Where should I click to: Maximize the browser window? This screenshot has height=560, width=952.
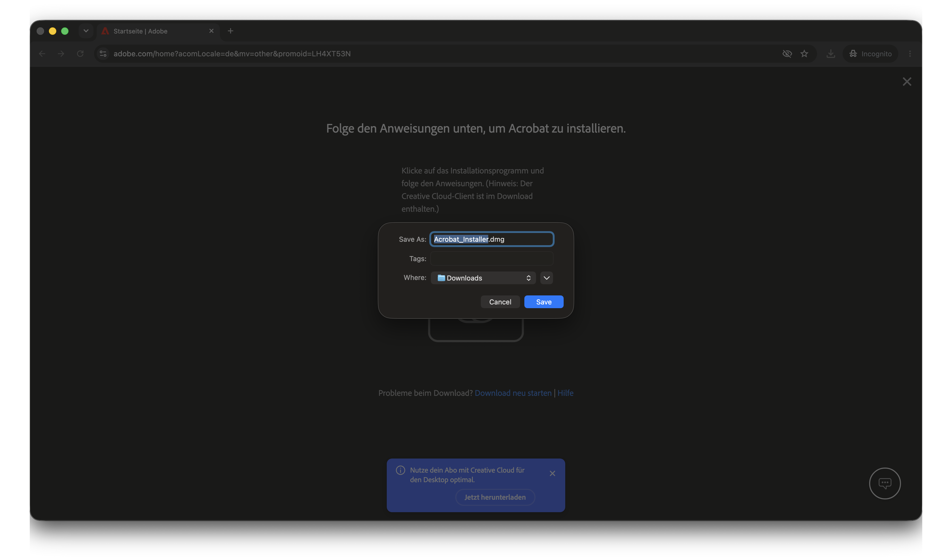(65, 31)
